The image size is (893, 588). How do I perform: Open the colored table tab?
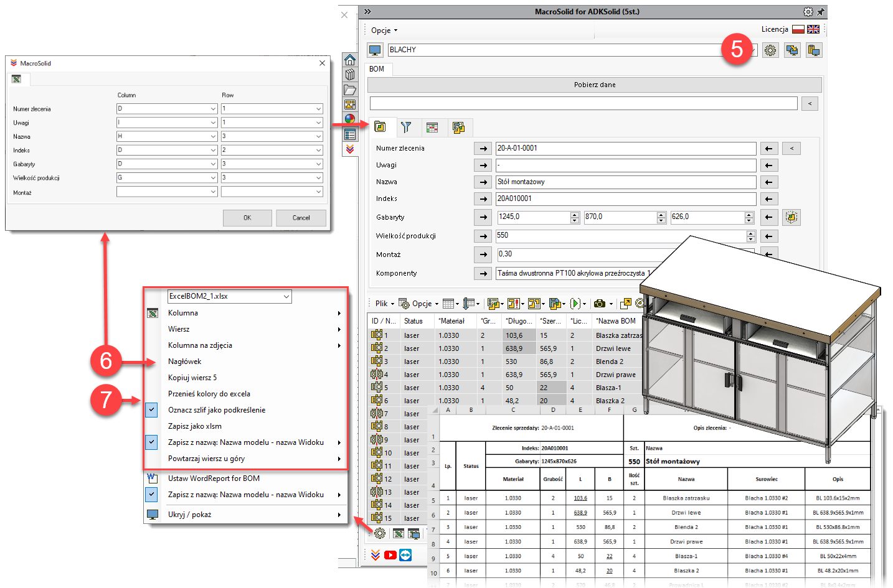[432, 128]
